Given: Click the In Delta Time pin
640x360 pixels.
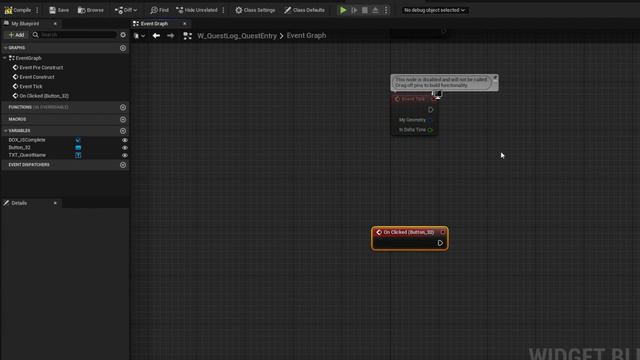Looking at the screenshot, I should pyautogui.click(x=430, y=130).
